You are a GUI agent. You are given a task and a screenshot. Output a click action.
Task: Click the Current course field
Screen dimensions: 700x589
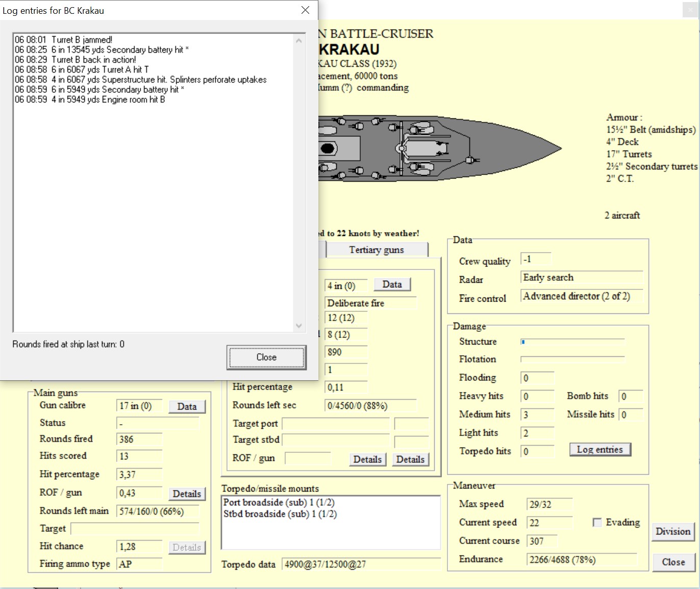point(542,541)
